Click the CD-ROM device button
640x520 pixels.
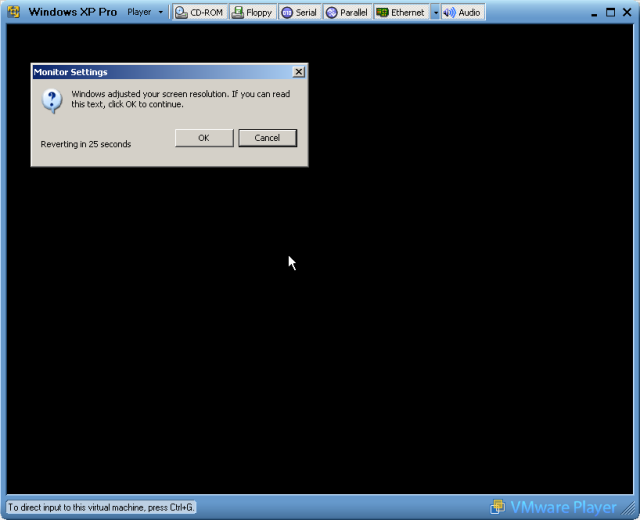pos(200,13)
